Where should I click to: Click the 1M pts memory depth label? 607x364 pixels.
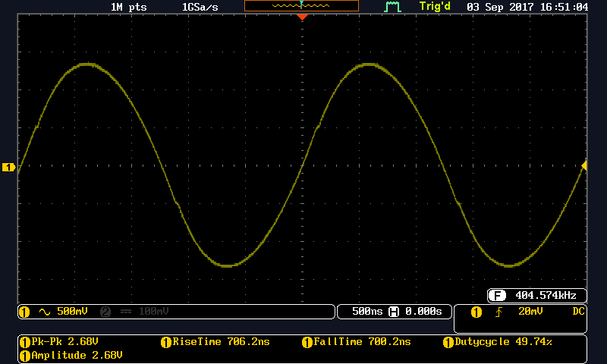pyautogui.click(x=128, y=7)
